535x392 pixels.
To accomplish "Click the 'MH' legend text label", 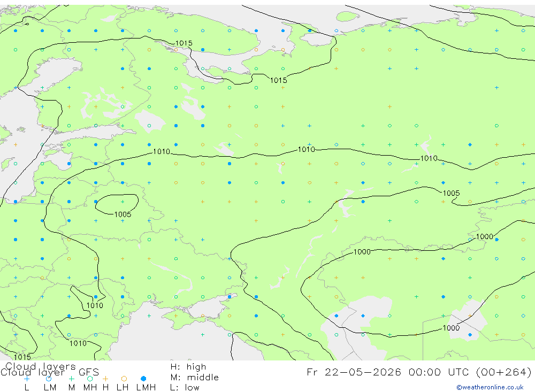I will point(90,388).
